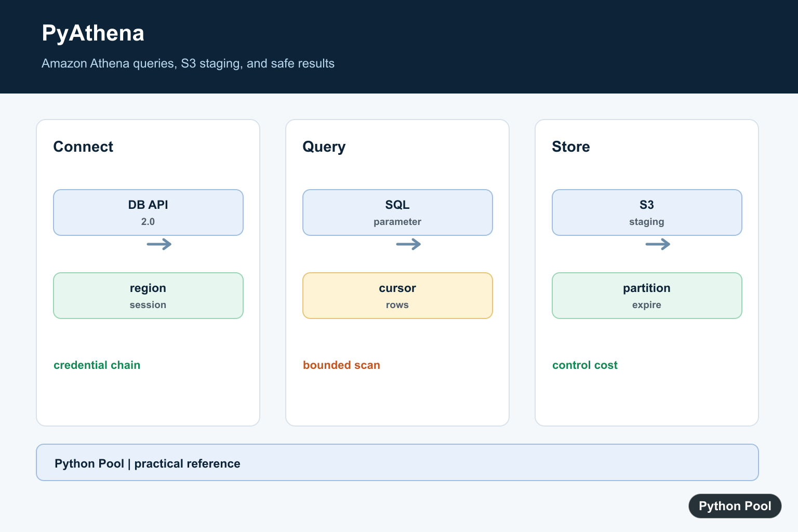Click the Store card heading
Screen dimensions: 798x532
pyautogui.click(x=571, y=147)
